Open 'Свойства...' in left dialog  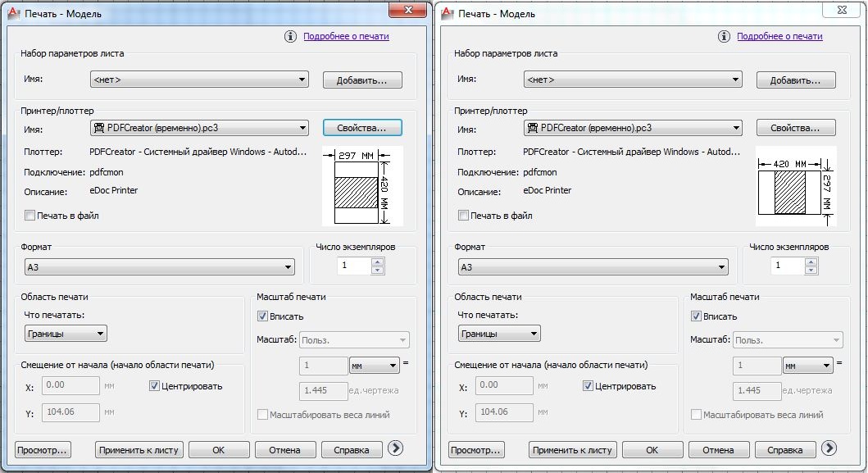click(362, 128)
